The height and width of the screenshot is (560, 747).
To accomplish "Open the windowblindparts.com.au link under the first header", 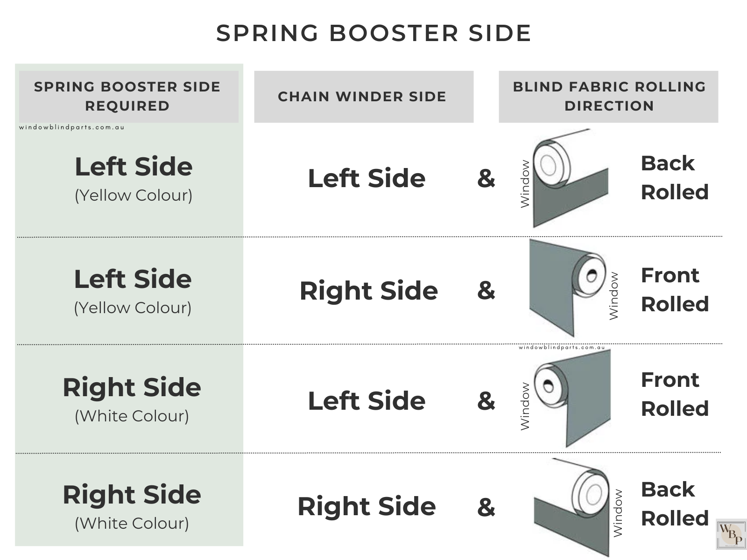I will click(72, 127).
